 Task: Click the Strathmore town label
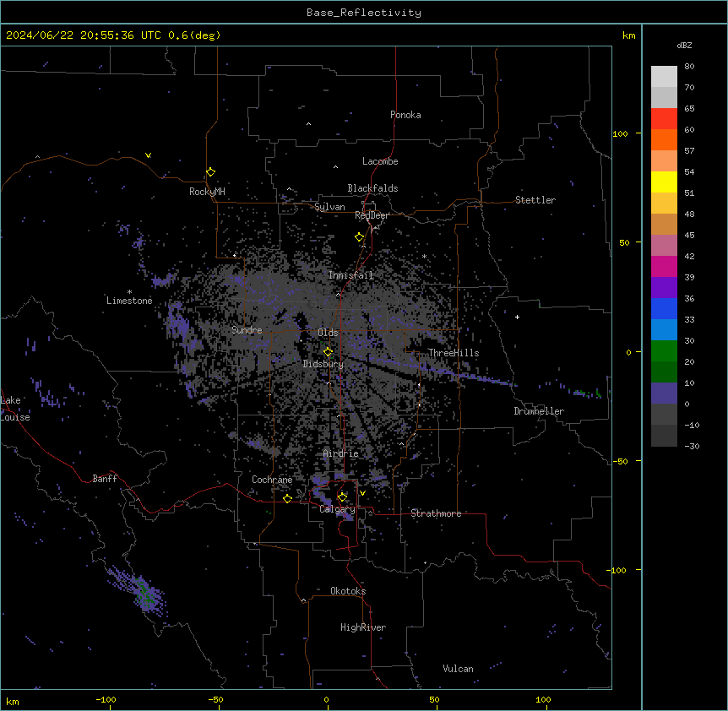[436, 513]
